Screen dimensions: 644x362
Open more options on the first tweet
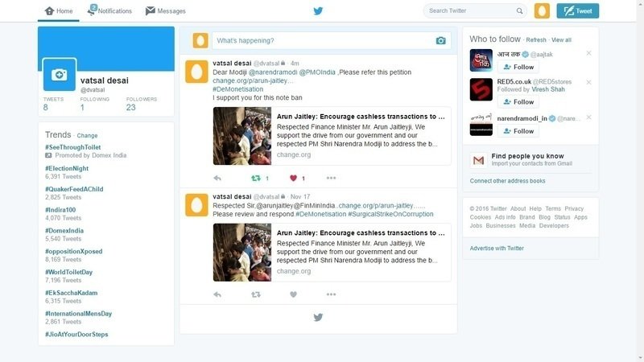pyautogui.click(x=331, y=178)
